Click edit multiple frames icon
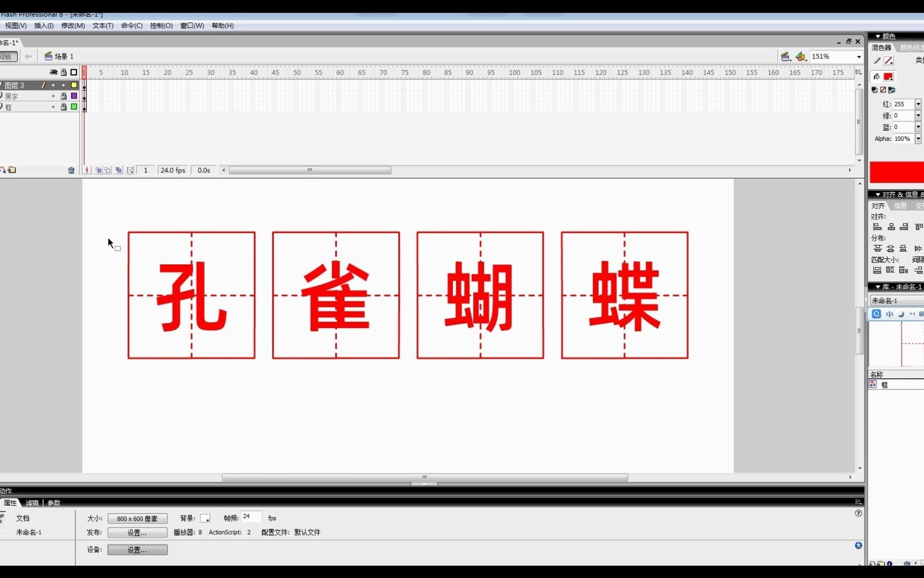 tap(119, 170)
